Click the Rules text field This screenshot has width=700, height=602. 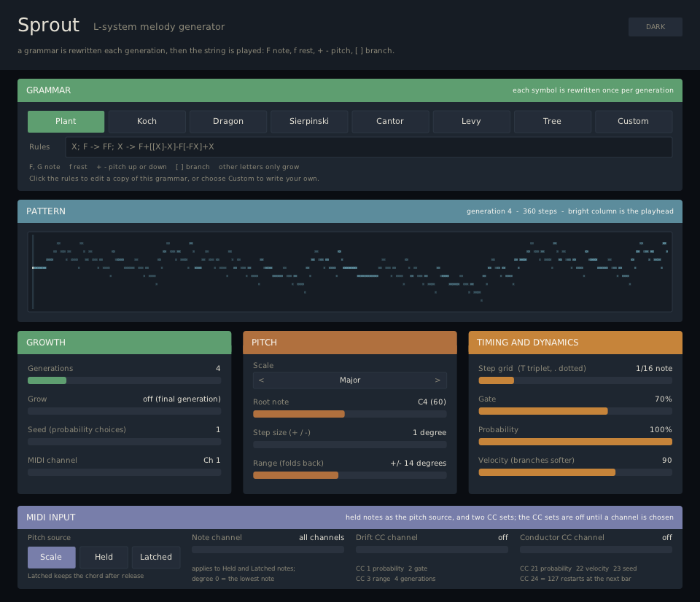[x=369, y=146]
